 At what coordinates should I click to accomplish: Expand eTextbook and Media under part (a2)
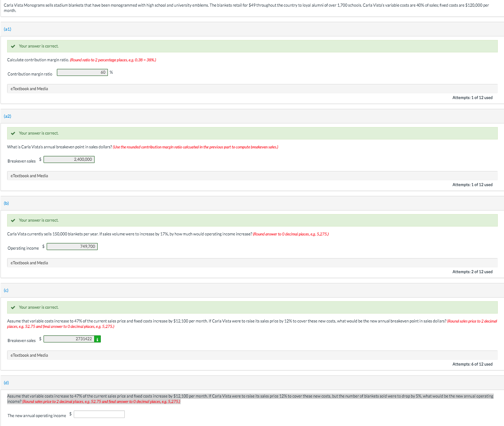[252, 176]
